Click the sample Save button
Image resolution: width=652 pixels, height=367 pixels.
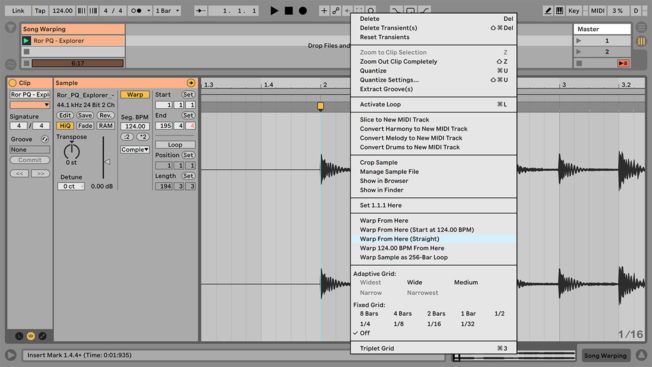[x=85, y=115]
